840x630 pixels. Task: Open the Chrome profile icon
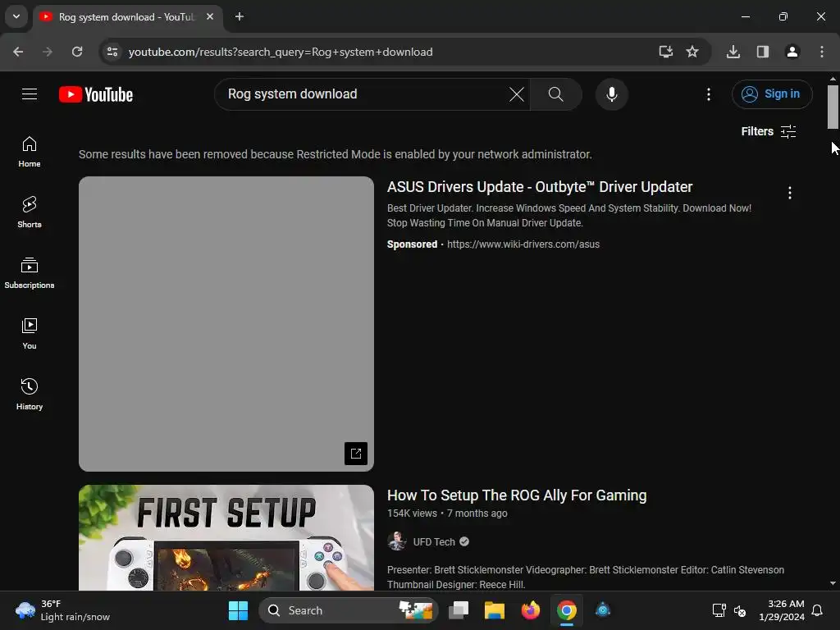pyautogui.click(x=792, y=52)
